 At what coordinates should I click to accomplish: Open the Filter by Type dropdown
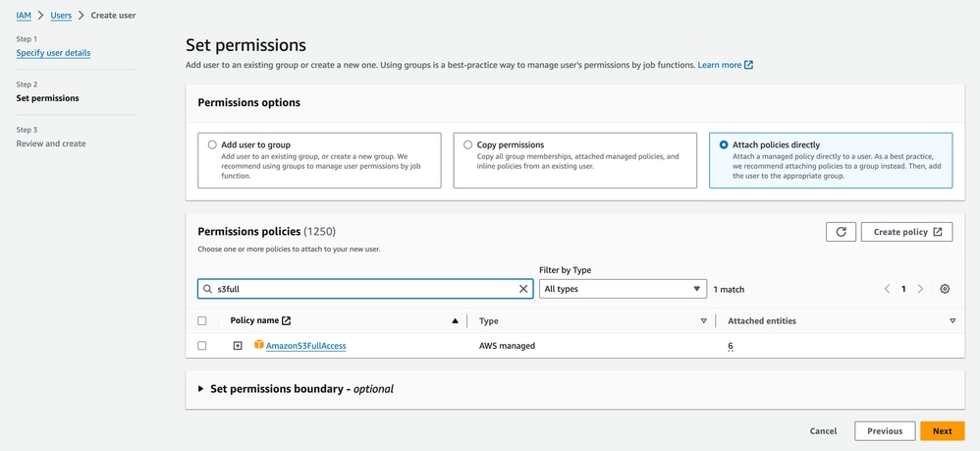click(x=623, y=289)
